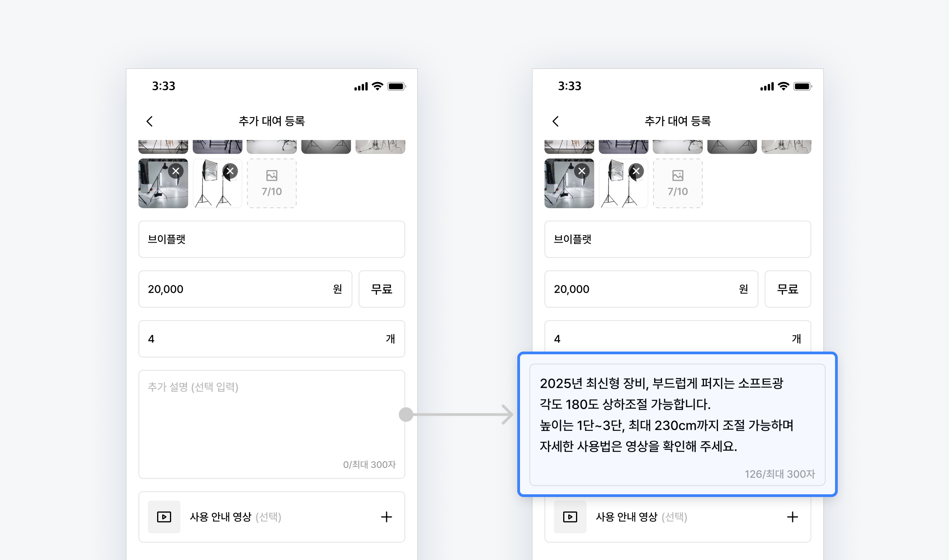This screenshot has width=949, height=560.
Task: Remove softbox light photo on right screen
Action: (636, 171)
